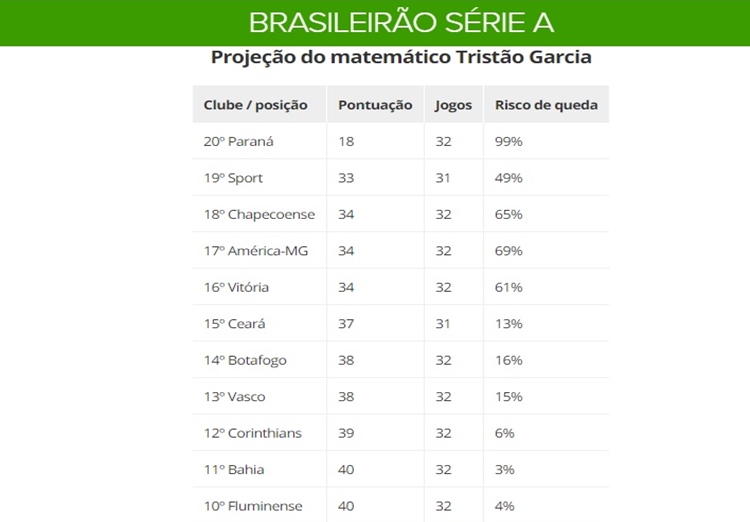Screen dimensions: 750x522
Task: Click América-MG's 69% risk cell
Action: pos(509,250)
